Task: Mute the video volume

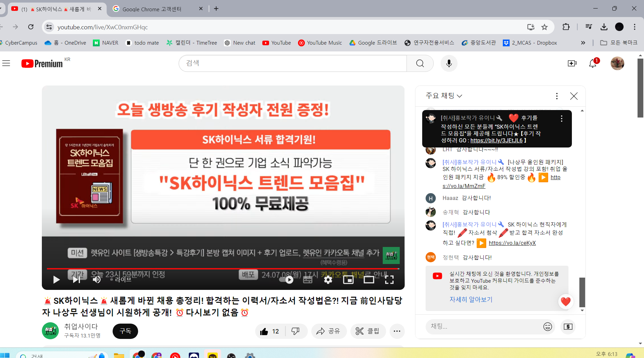Action: [x=97, y=280]
